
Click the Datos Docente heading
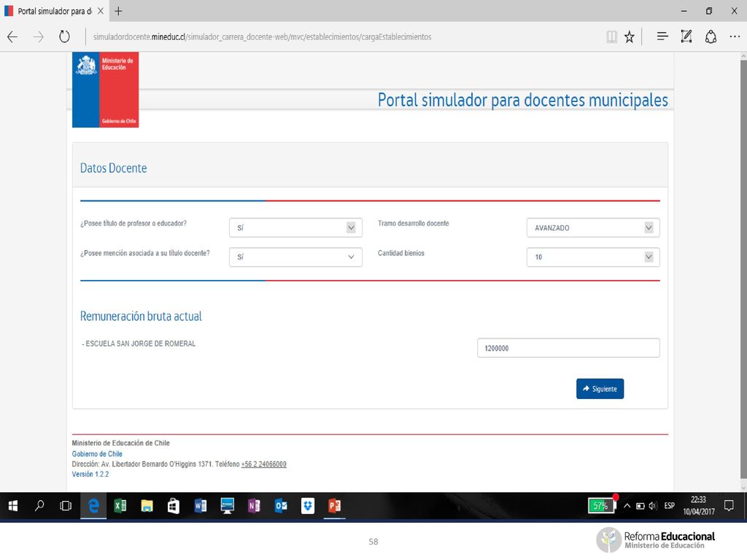pyautogui.click(x=113, y=168)
